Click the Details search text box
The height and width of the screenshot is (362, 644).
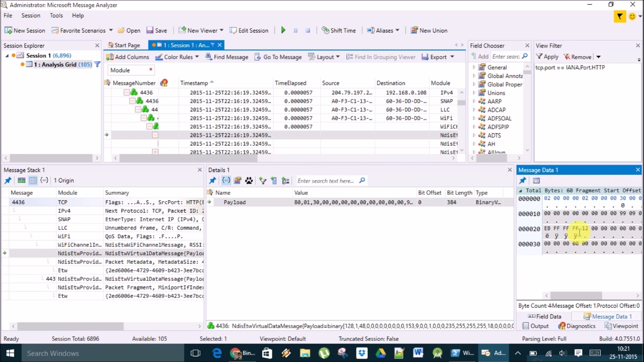326,181
